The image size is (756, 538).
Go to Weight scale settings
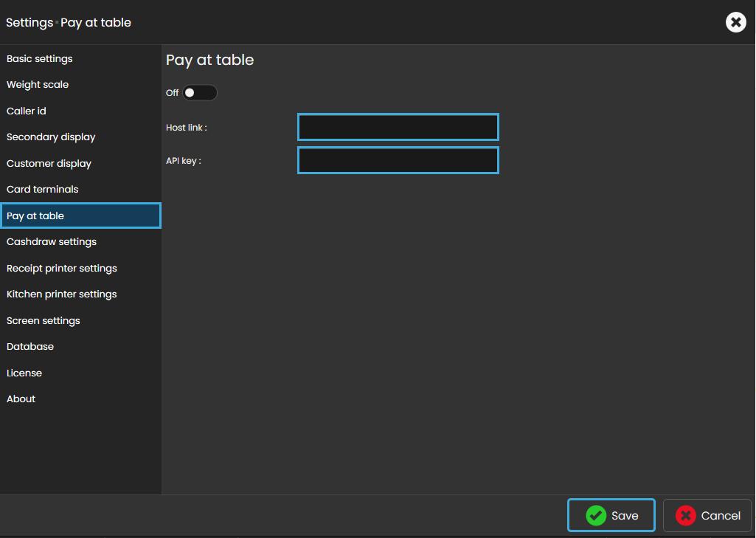pos(38,85)
